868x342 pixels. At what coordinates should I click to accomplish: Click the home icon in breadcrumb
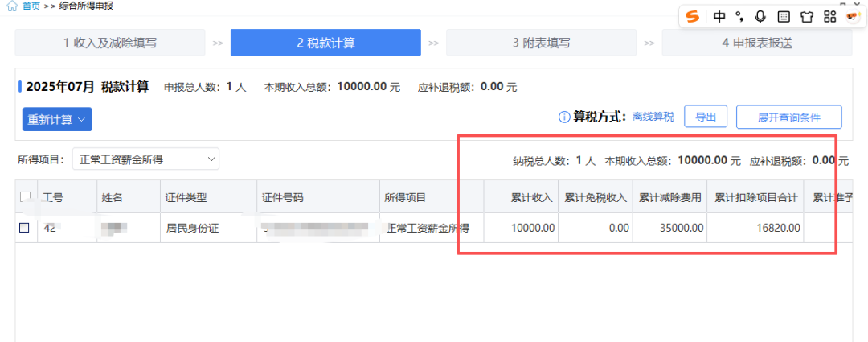(x=10, y=6)
